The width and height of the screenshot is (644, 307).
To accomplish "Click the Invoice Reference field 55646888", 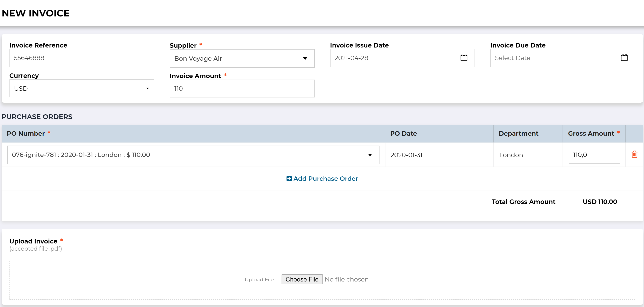I will click(82, 58).
